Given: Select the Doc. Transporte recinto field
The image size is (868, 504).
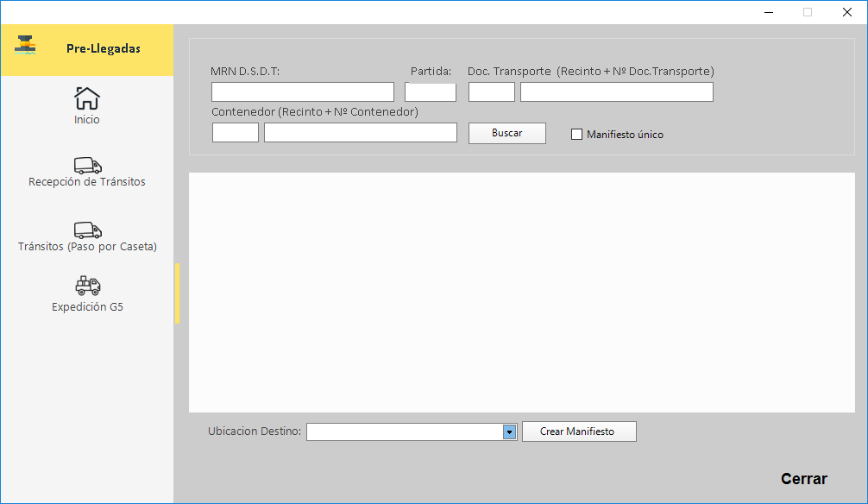Looking at the screenshot, I should click(491, 92).
